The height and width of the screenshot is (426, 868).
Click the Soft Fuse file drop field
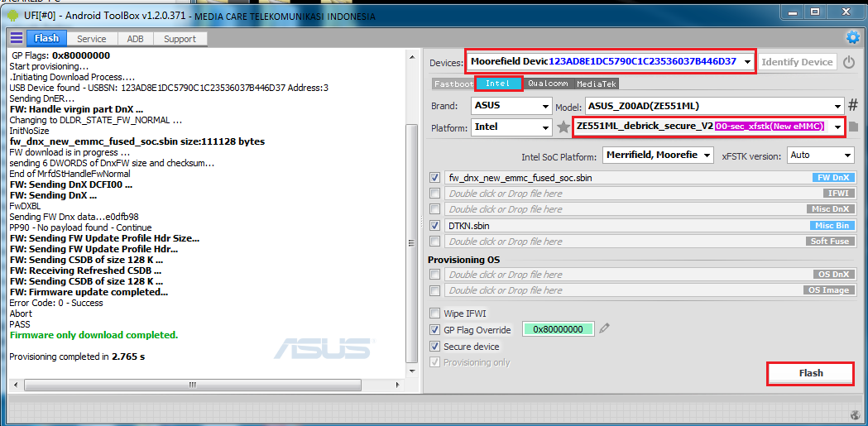tap(650, 242)
